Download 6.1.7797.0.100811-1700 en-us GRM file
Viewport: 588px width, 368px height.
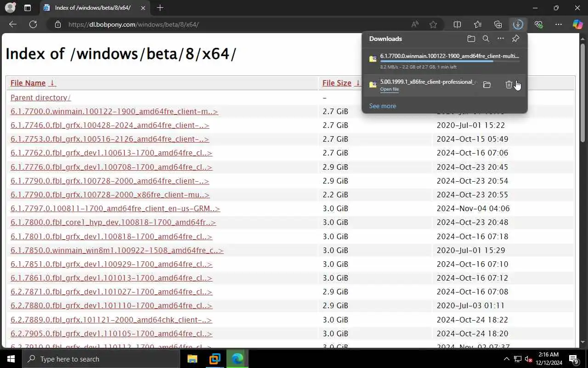coord(115,208)
